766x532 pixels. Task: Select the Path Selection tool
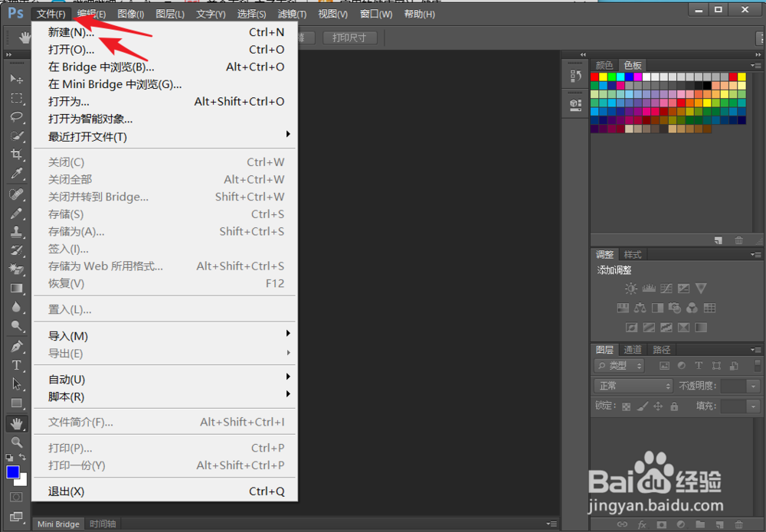click(17, 384)
